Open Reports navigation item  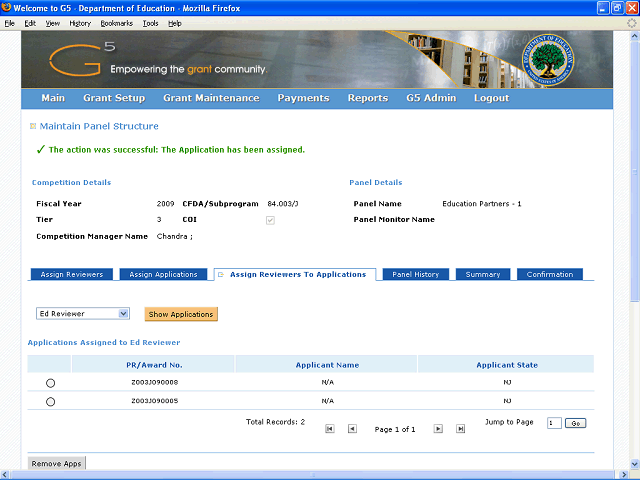point(368,98)
